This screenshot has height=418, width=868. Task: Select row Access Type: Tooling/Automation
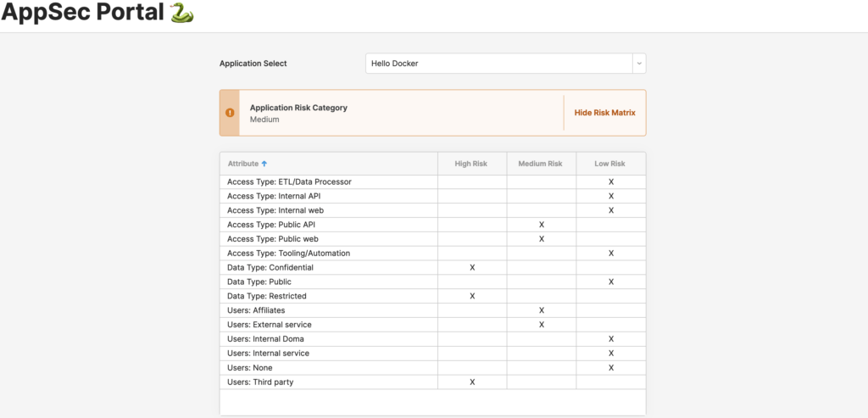(x=433, y=254)
